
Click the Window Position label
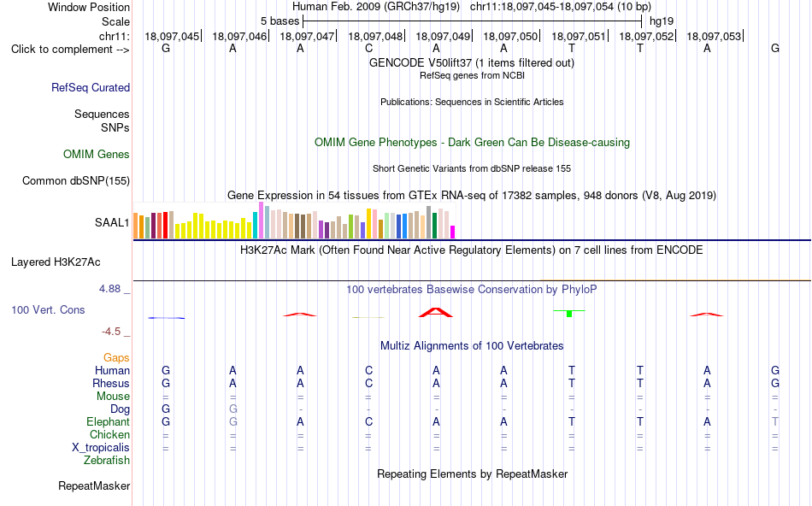point(89,7)
